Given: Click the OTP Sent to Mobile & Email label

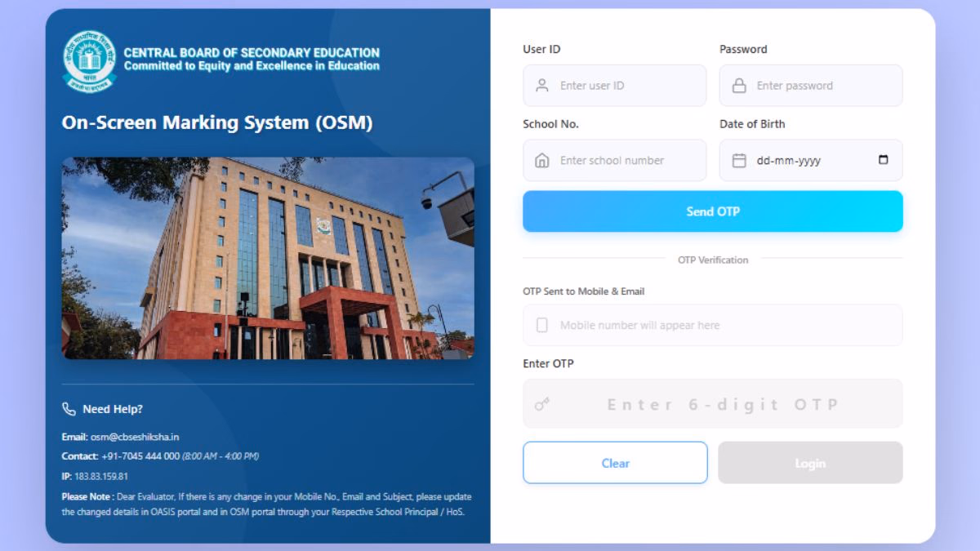Looking at the screenshot, I should (x=584, y=291).
